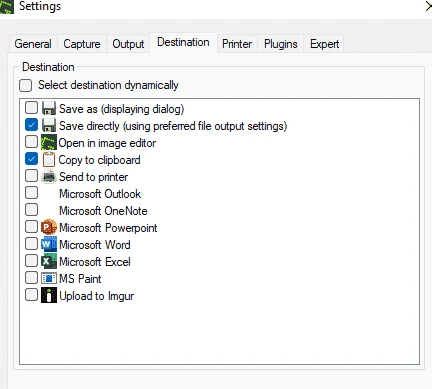The height and width of the screenshot is (389, 432).
Task: Go to the Output tab
Action: point(128,44)
